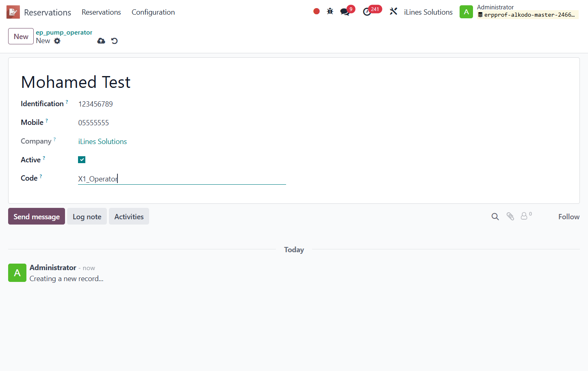Open the debug bug icon menu

(330, 11)
